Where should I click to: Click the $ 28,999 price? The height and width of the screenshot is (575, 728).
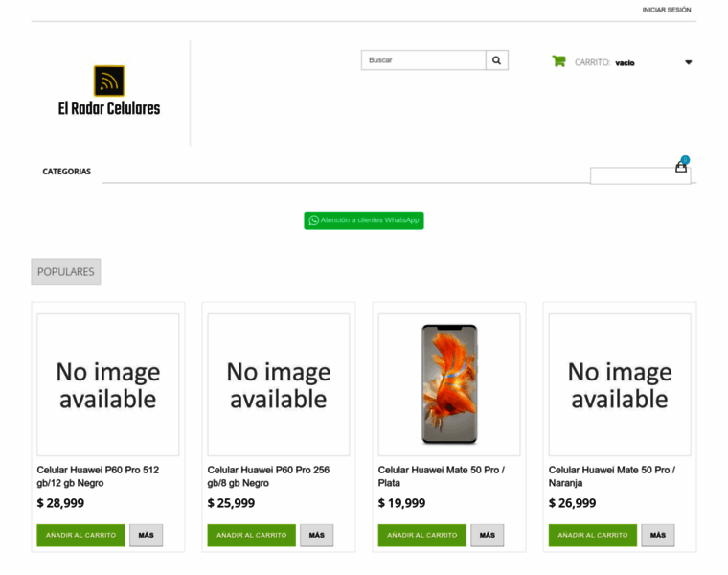tap(60, 503)
